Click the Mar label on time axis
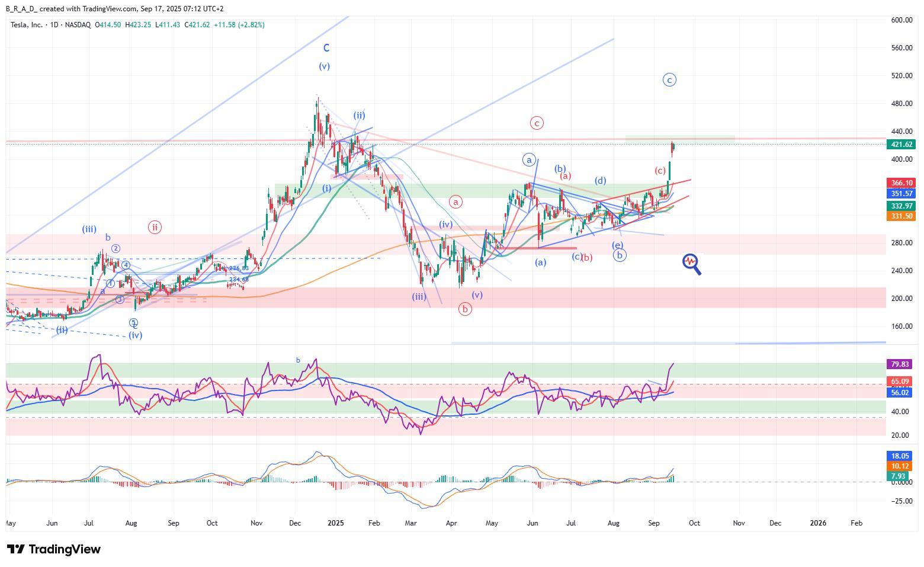 pos(410,523)
